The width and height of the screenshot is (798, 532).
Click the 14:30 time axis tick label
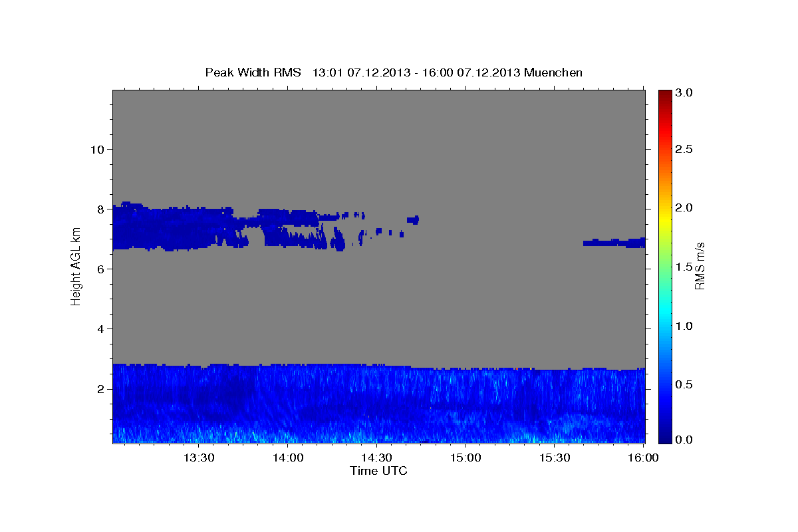(x=377, y=458)
